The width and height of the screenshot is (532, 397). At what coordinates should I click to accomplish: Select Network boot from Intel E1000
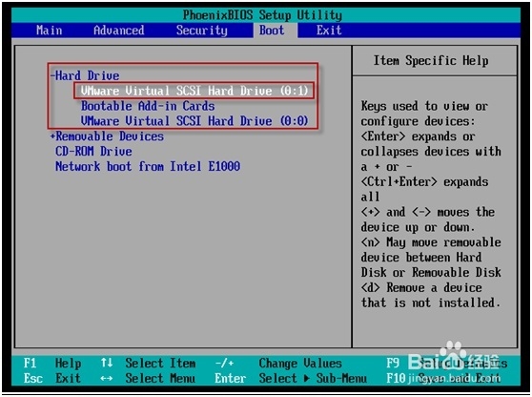(148, 166)
